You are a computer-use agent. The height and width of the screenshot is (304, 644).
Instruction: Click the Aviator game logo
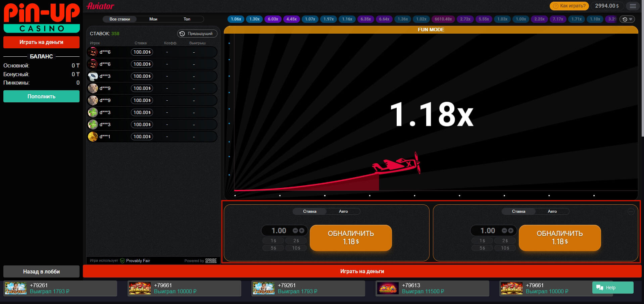tap(100, 6)
